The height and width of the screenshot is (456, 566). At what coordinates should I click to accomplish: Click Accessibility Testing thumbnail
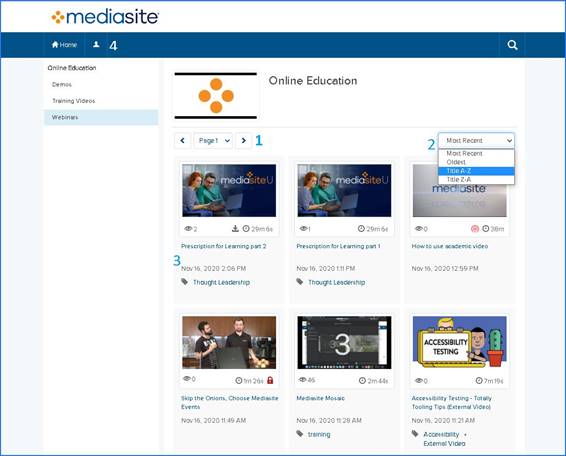(x=460, y=342)
